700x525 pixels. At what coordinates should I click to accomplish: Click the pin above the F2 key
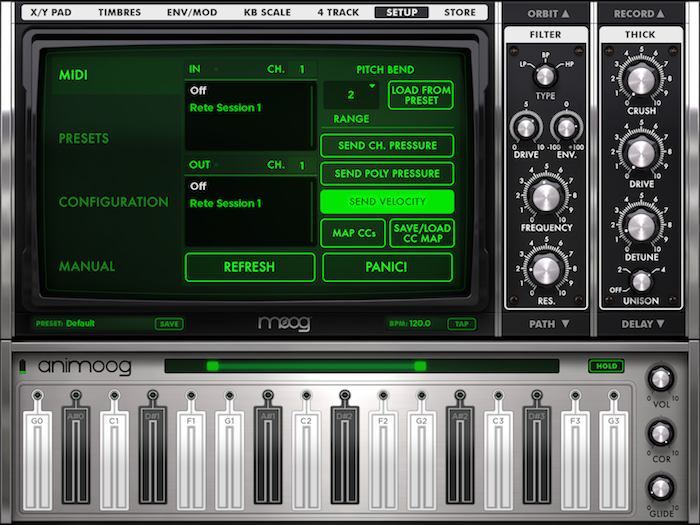pyautogui.click(x=383, y=395)
